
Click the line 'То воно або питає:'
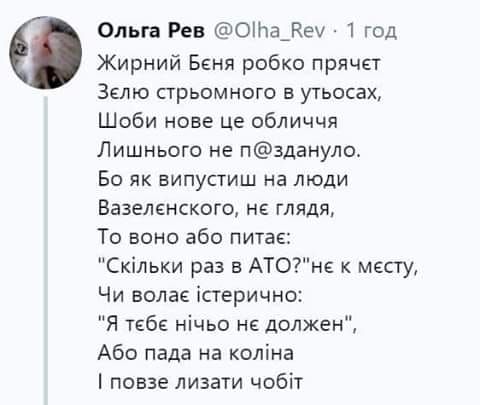coord(195,237)
